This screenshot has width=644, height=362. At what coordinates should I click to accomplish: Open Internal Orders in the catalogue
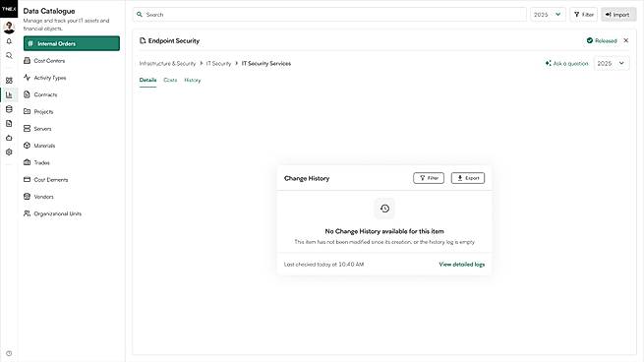(x=72, y=43)
